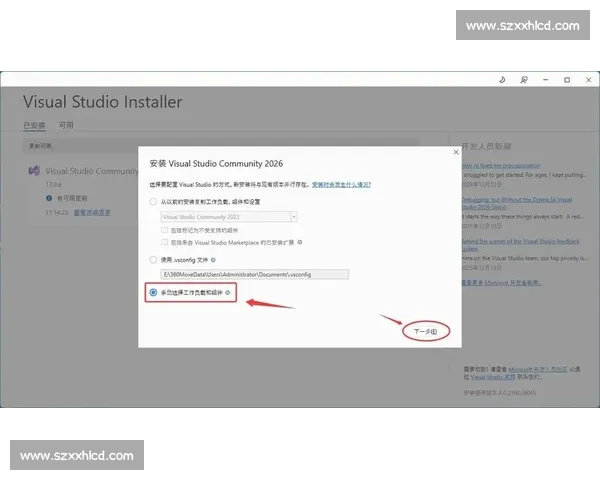This screenshot has width=600, height=480.
Task: Minimize the Visual Studio Installer window
Action: (546, 80)
